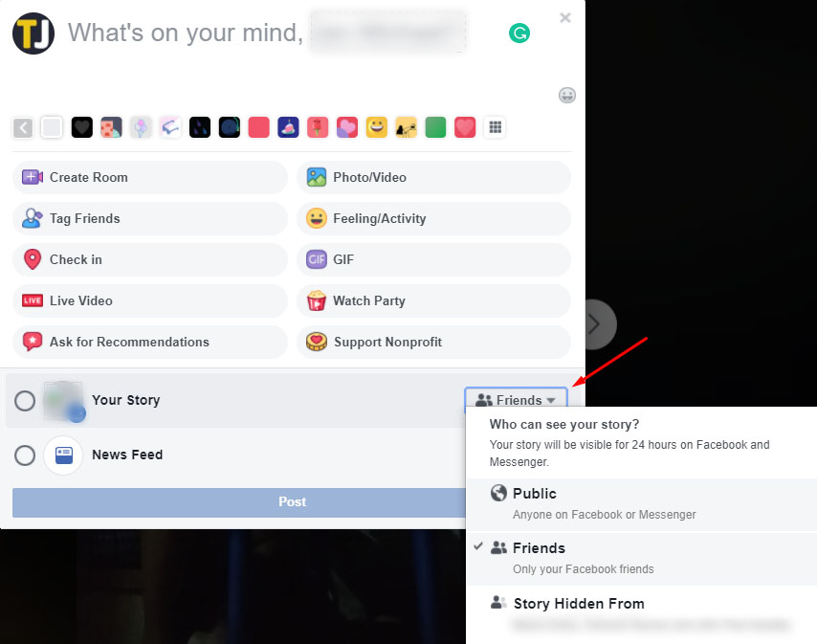The width and height of the screenshot is (817, 644).
Task: Pick the solid green background swatch
Action: pos(435,127)
